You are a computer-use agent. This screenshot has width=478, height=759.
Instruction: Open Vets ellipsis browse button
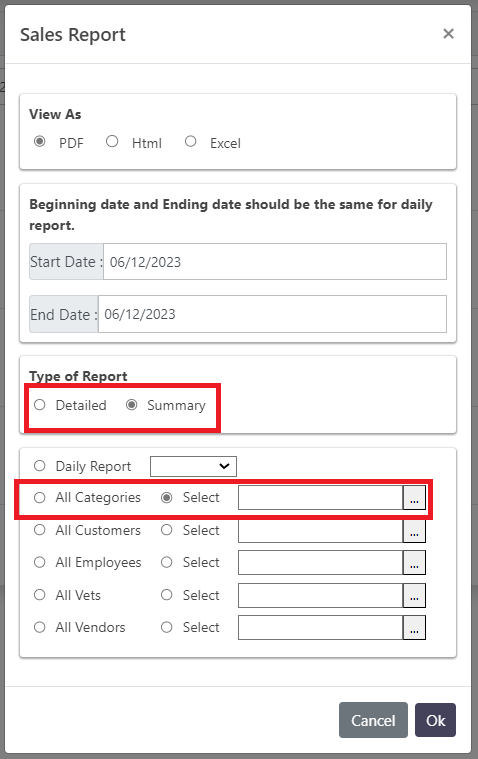point(414,595)
